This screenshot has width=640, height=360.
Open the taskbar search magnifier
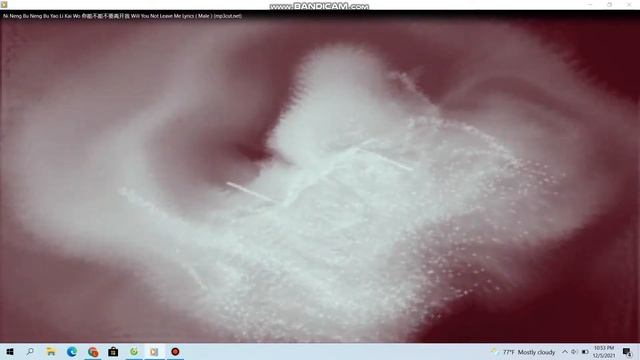[x=30, y=351]
